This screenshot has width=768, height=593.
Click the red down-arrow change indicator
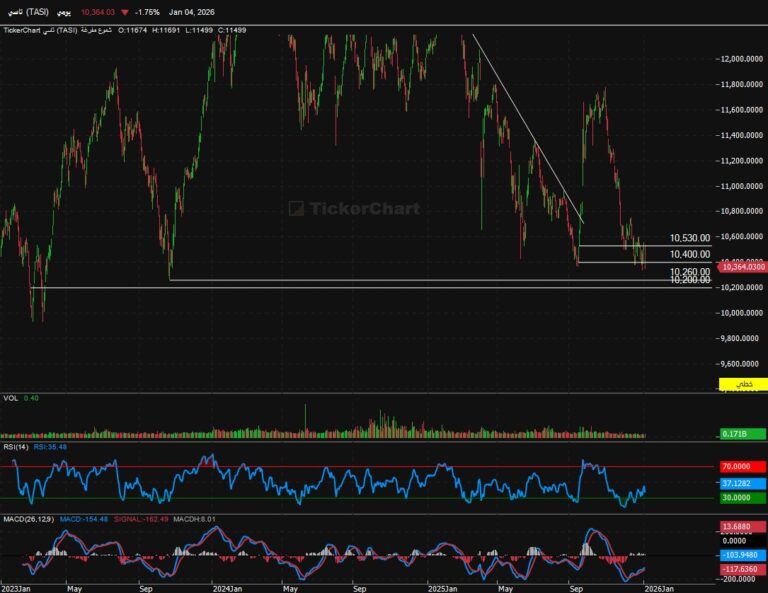click(x=124, y=12)
